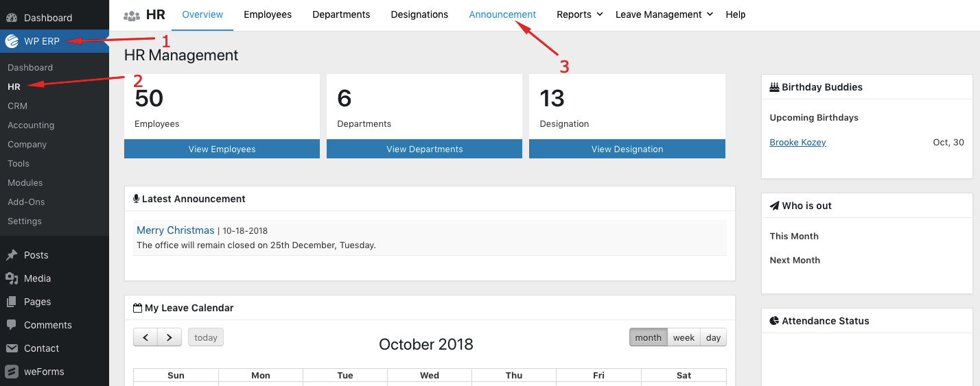Click the Pages icon in sidebar

pos(12,302)
